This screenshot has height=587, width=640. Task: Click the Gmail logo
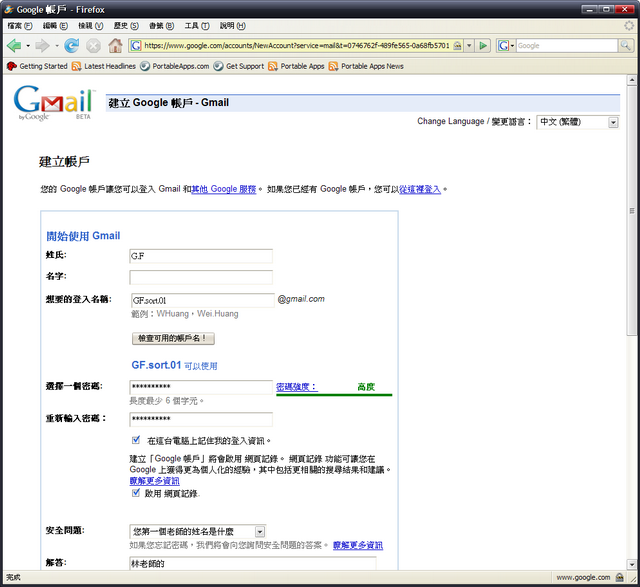53,102
